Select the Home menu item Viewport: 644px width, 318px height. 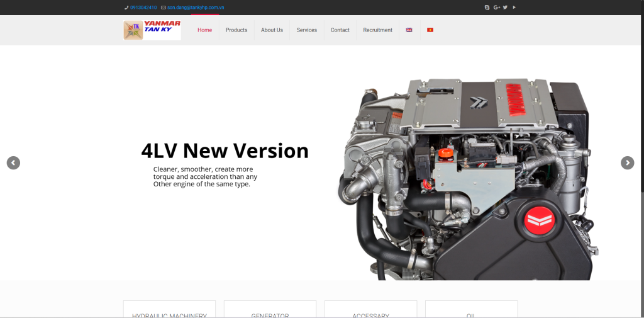[x=205, y=30]
